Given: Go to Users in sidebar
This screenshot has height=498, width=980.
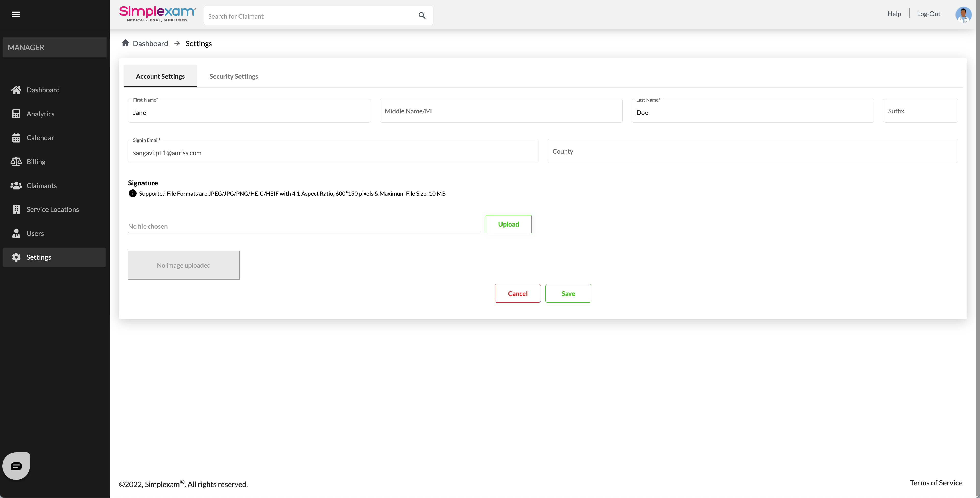Looking at the screenshot, I should 35,234.
